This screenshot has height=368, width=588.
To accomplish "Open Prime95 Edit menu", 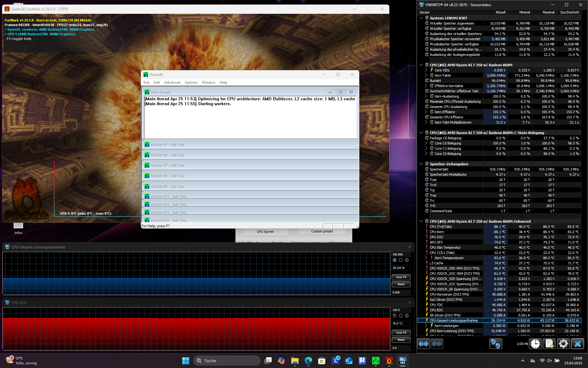I will pyautogui.click(x=157, y=82).
